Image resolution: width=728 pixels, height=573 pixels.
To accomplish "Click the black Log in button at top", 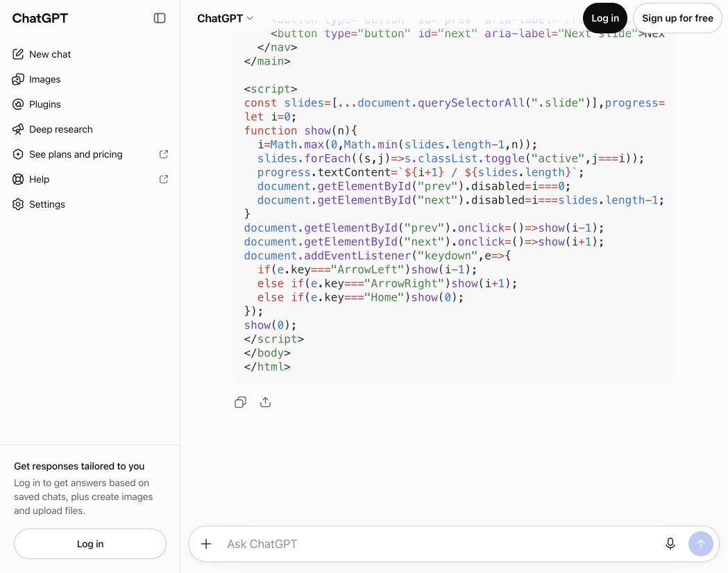I will point(605,18).
